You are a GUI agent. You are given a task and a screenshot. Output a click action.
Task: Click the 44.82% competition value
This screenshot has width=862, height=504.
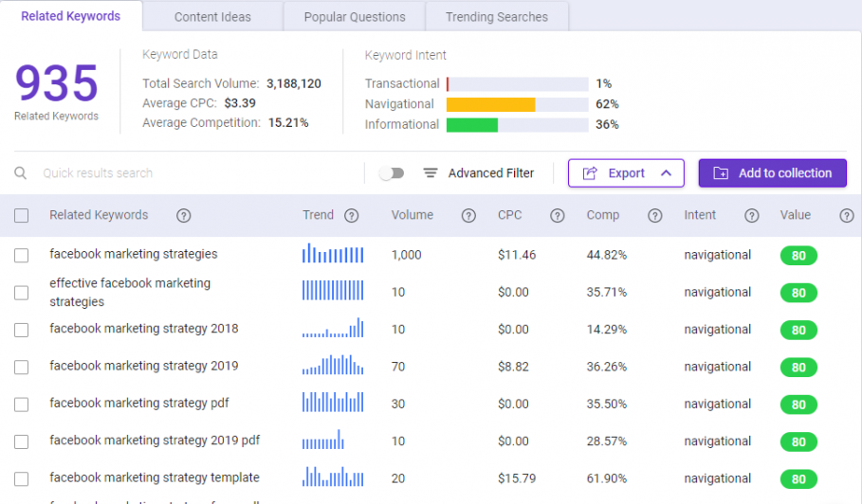tap(606, 255)
